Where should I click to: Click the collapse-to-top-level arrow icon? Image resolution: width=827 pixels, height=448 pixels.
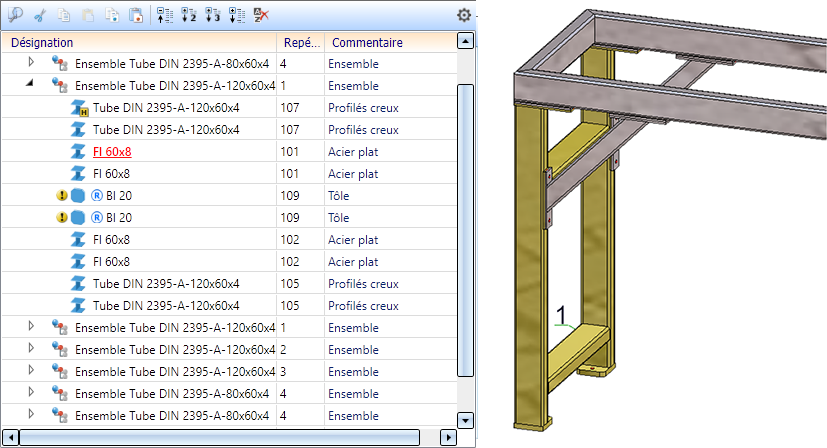click(x=165, y=15)
